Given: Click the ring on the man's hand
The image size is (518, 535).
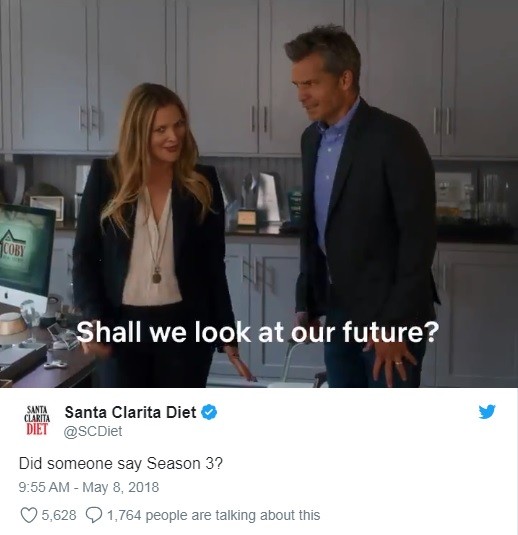Looking at the screenshot, I should tap(398, 363).
